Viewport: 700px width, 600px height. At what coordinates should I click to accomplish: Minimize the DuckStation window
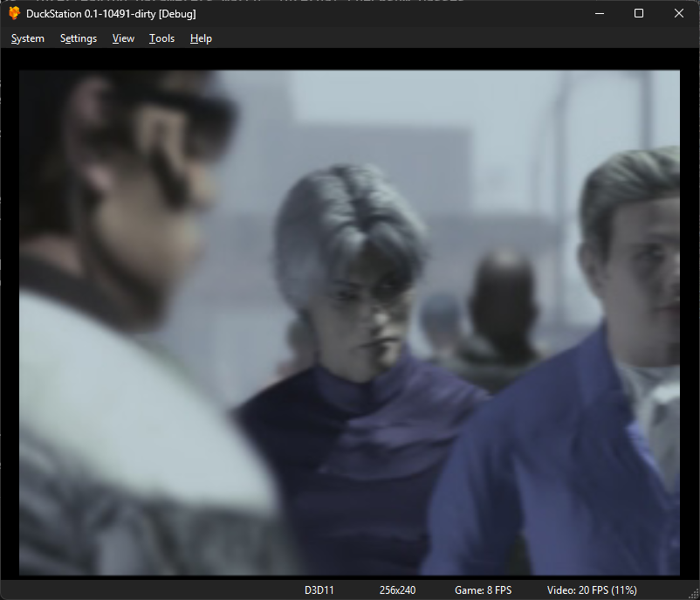click(x=600, y=13)
